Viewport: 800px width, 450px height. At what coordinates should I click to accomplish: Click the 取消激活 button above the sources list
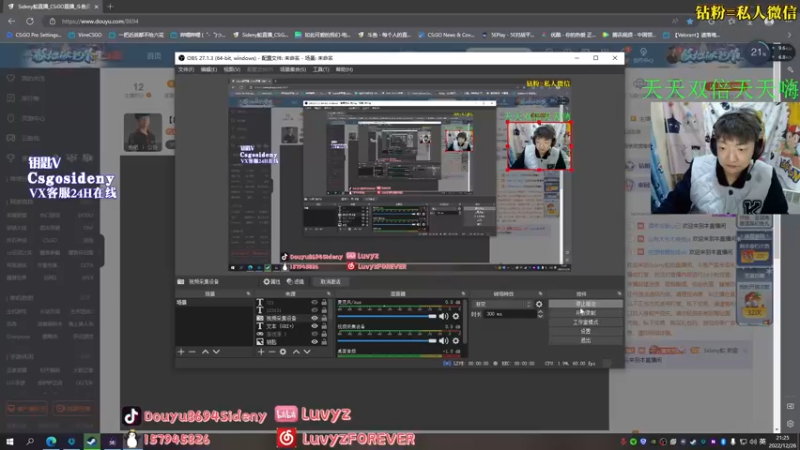(330, 282)
